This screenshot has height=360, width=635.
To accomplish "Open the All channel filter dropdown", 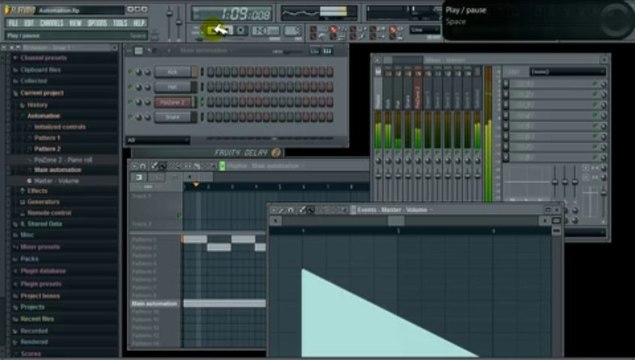I will click(x=158, y=140).
